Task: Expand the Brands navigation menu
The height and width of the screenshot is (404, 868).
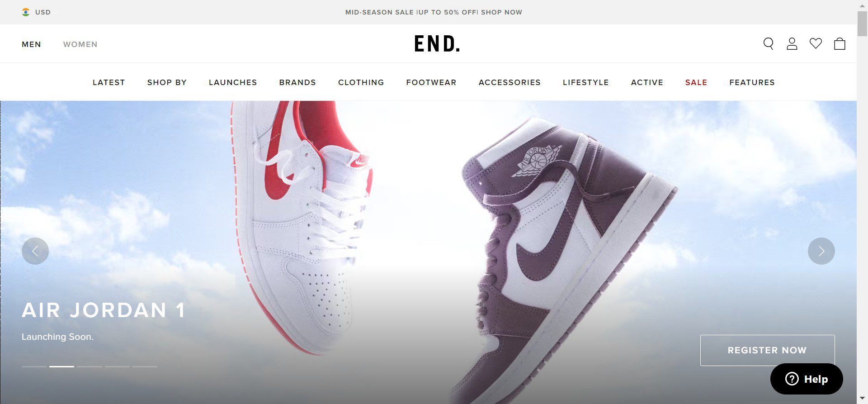Action: (x=297, y=82)
